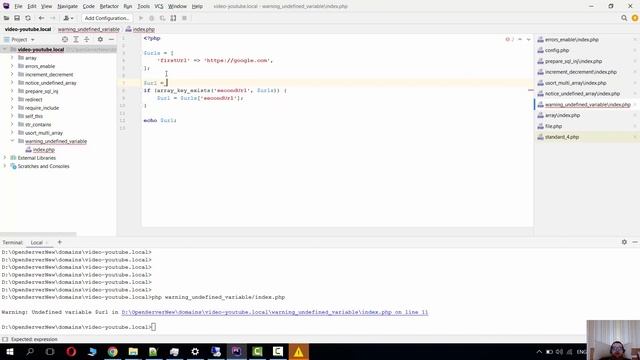Expand Scratches and Consoles node
This screenshot has width=640, height=360.
[5, 166]
